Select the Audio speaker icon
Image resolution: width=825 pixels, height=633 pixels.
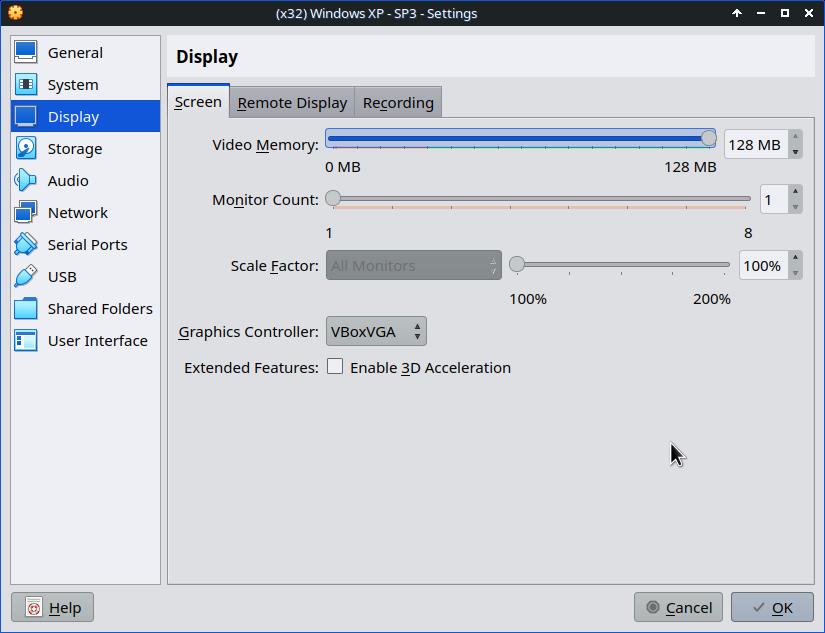pyautogui.click(x=26, y=180)
